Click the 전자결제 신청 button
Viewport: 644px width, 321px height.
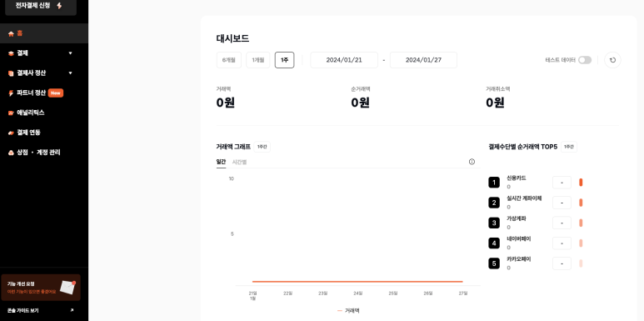tap(41, 6)
